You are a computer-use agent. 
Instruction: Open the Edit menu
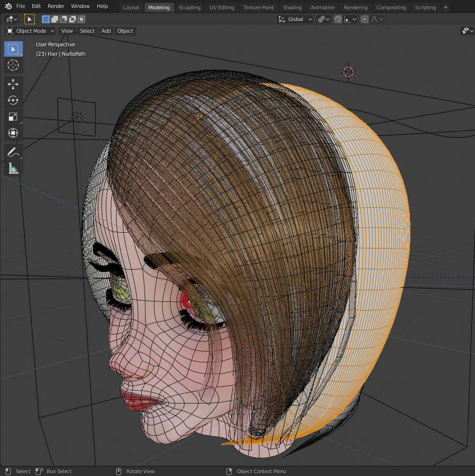[x=36, y=6]
